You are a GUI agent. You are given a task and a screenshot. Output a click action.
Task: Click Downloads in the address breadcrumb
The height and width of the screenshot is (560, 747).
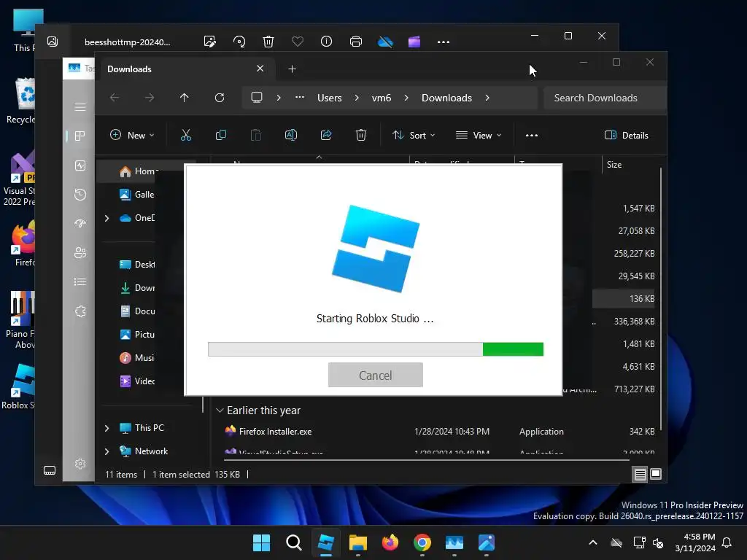[x=446, y=98]
